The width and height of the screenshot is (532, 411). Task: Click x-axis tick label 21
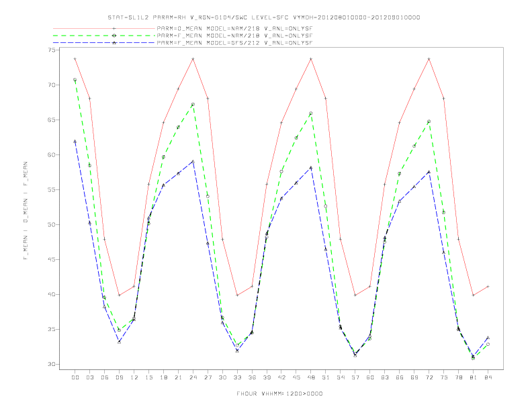[x=179, y=377]
